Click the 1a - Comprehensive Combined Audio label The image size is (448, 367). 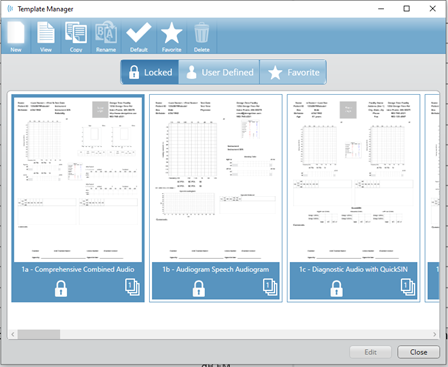pos(78,269)
